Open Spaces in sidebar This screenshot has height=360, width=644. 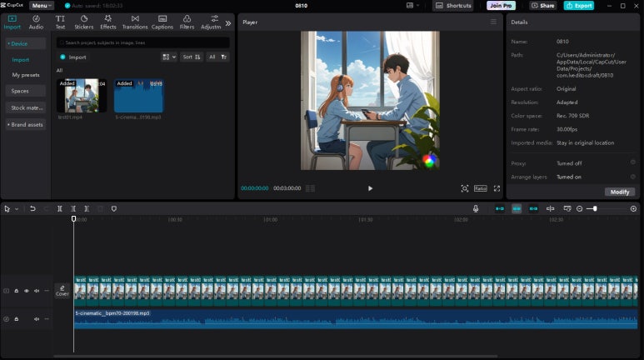tap(26, 91)
